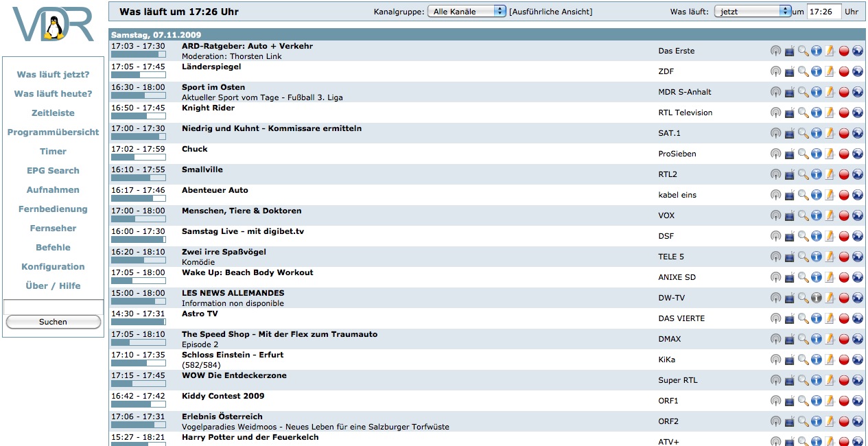Open the Kanalgruppe 'Alle Kanäle' dropdown
The height and width of the screenshot is (446, 868).
point(467,12)
